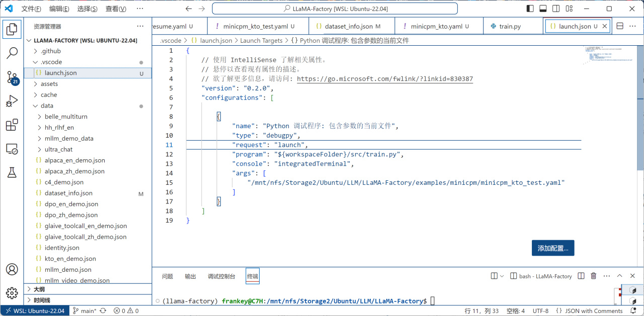The width and height of the screenshot is (644, 316).
Task: Open the Extensions view
Action: tap(12, 125)
